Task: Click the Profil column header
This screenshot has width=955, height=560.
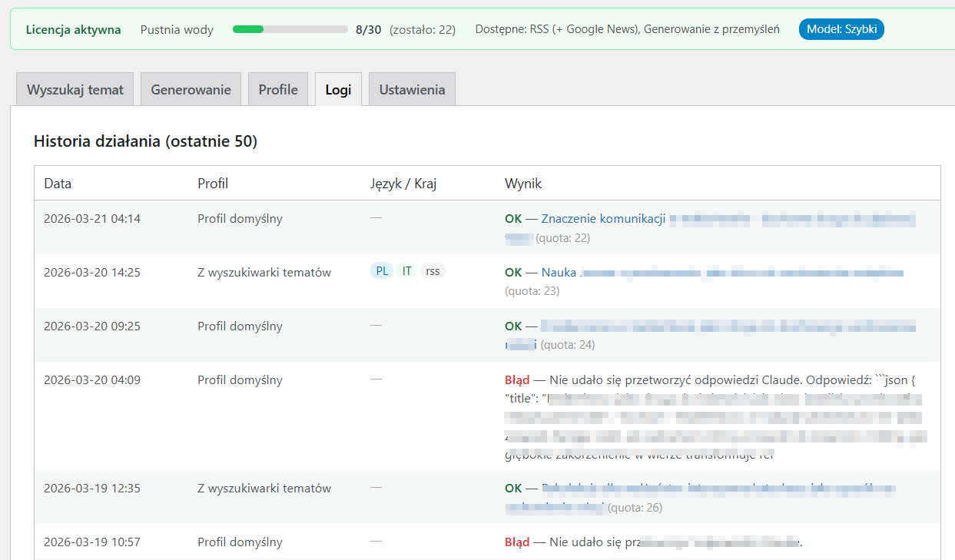Action: click(x=213, y=184)
